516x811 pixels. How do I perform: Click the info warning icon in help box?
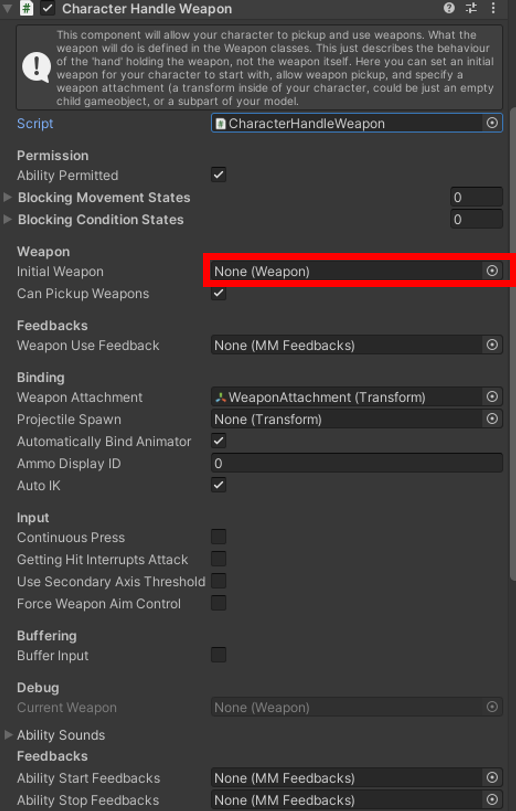(36, 68)
